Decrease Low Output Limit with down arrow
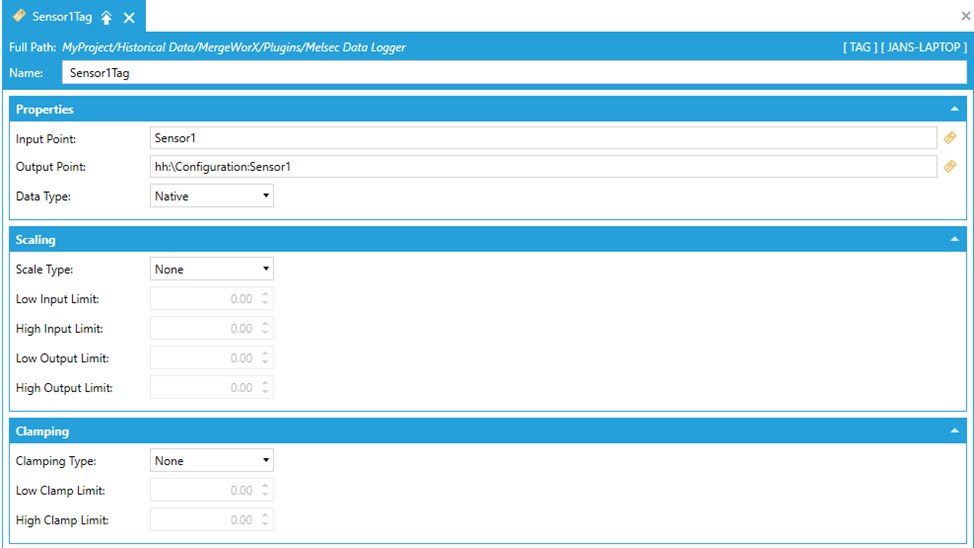This screenshot has height=548, width=974. click(x=265, y=362)
